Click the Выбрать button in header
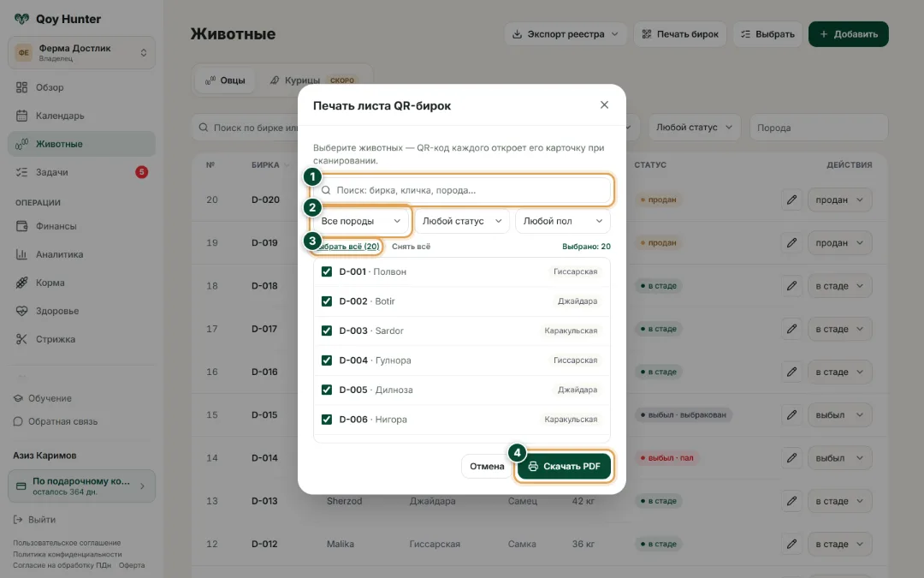This screenshot has width=924, height=578. pos(767,34)
